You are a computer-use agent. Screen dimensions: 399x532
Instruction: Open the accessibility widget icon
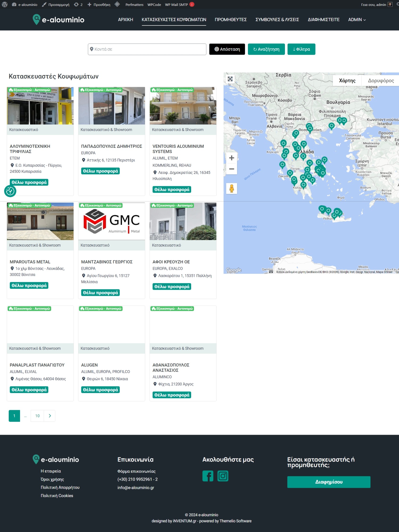pyautogui.click(x=10, y=191)
